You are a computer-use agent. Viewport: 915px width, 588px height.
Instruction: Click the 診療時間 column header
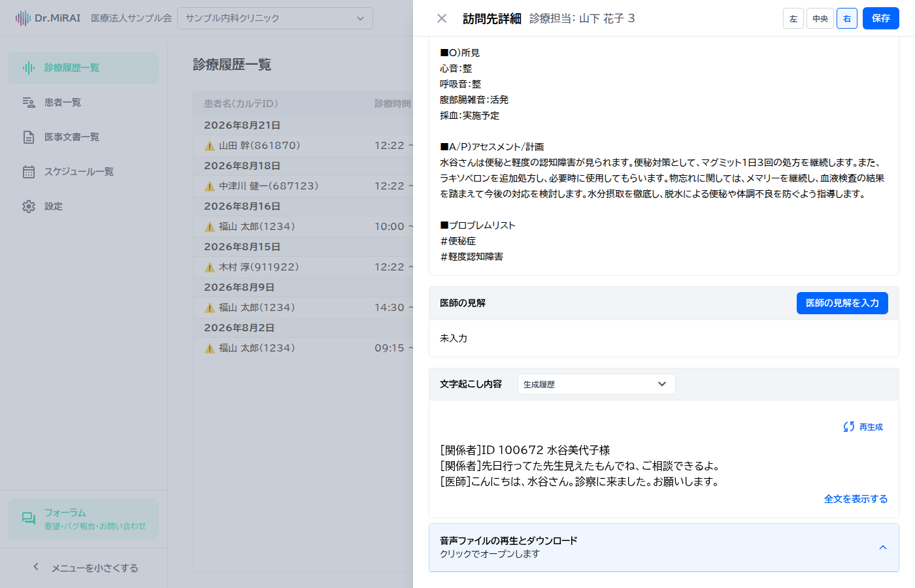pyautogui.click(x=393, y=104)
